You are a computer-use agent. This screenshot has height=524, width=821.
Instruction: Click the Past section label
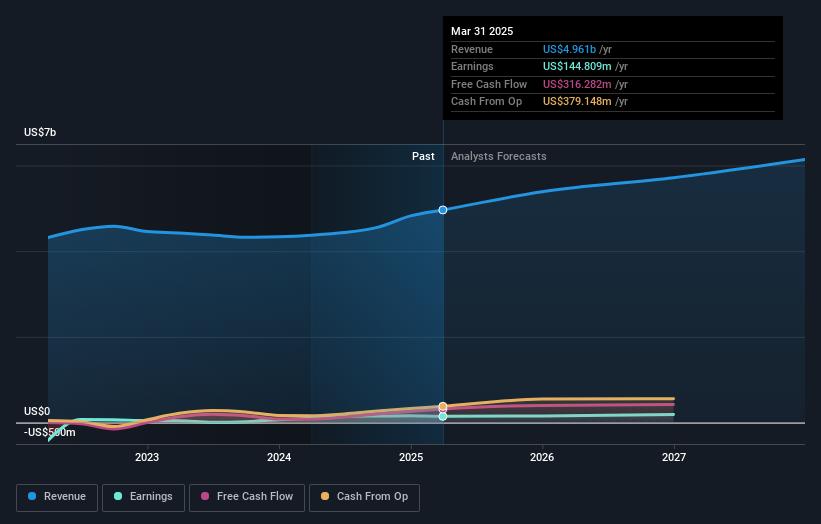coord(423,157)
